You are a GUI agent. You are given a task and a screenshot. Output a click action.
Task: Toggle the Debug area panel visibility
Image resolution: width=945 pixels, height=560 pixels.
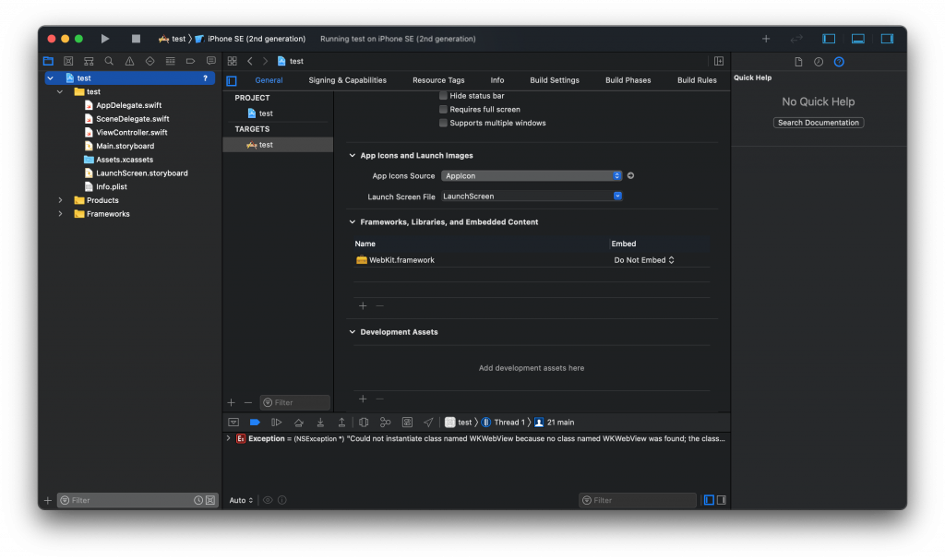[x=858, y=39]
